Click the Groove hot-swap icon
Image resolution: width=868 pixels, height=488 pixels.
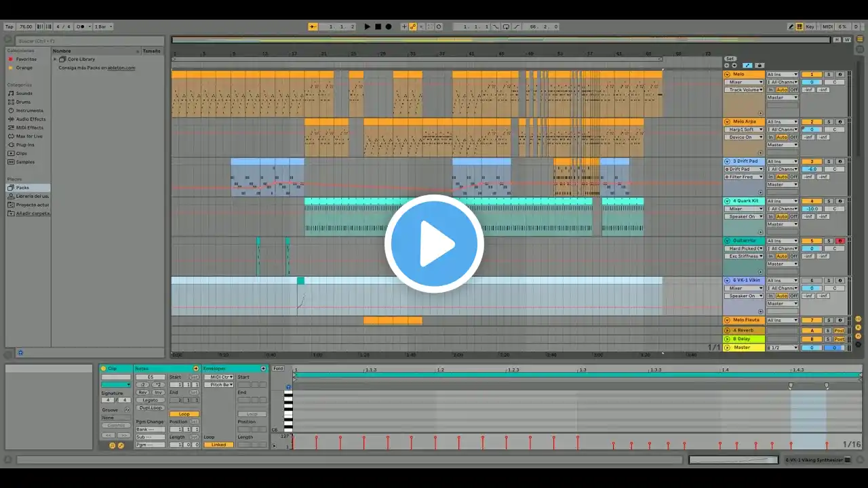(x=127, y=410)
